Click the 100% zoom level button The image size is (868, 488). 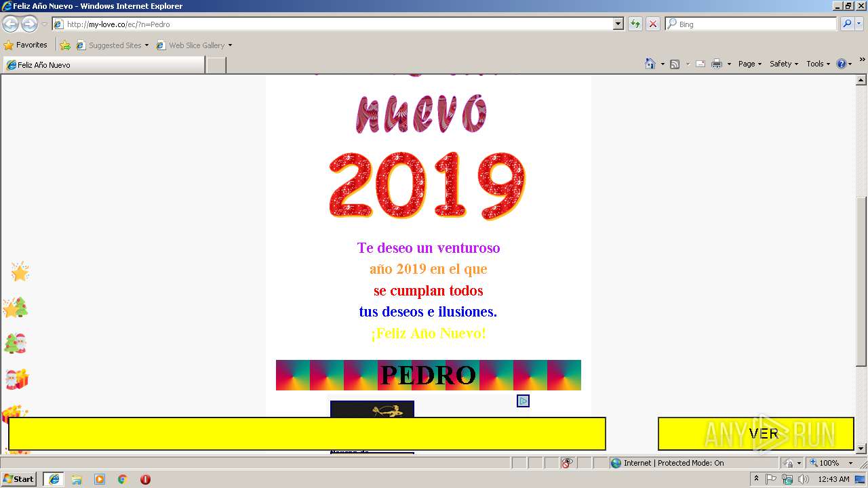pos(824,463)
